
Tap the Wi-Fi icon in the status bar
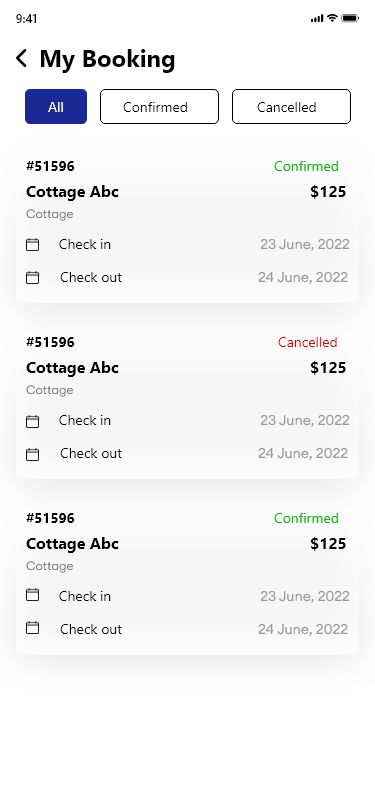point(332,18)
